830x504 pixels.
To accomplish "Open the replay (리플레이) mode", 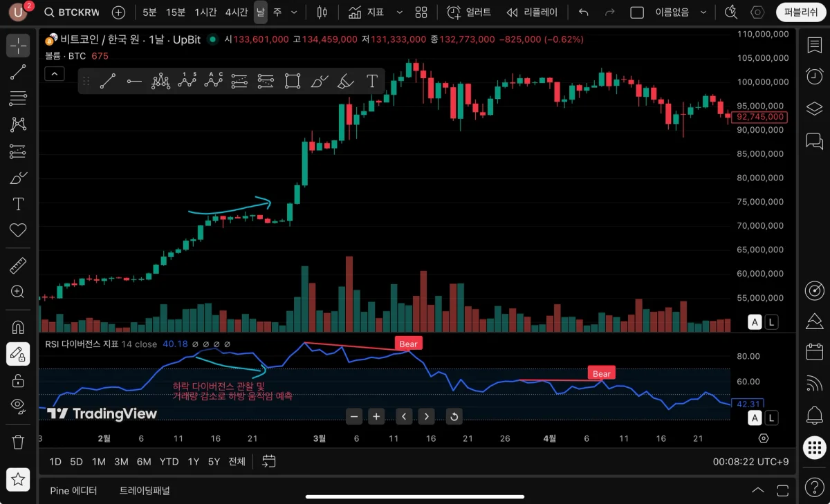I will pos(531,12).
